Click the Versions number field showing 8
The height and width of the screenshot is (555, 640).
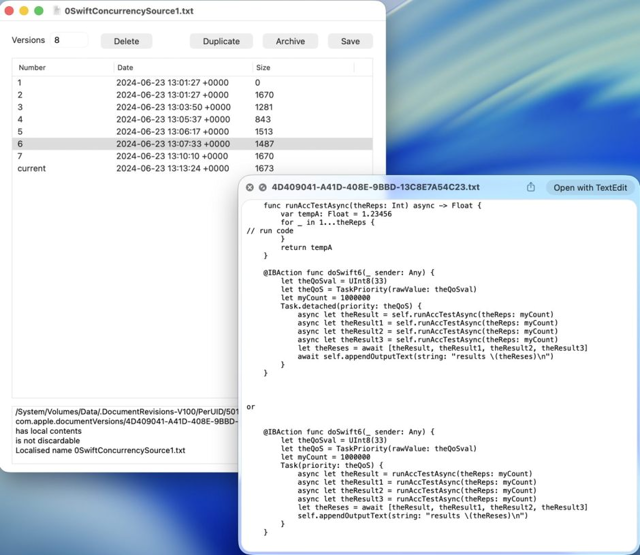(x=69, y=40)
